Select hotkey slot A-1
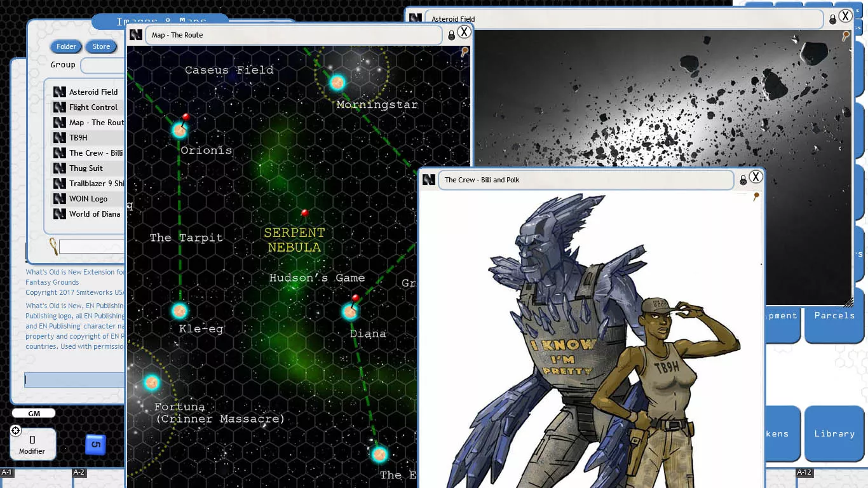The width and height of the screenshot is (868, 488). coord(36,478)
